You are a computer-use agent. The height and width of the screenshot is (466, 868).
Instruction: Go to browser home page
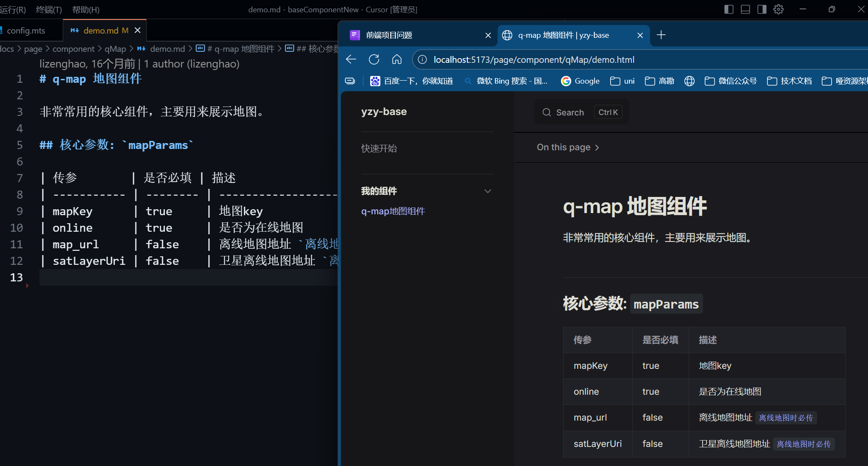(397, 59)
